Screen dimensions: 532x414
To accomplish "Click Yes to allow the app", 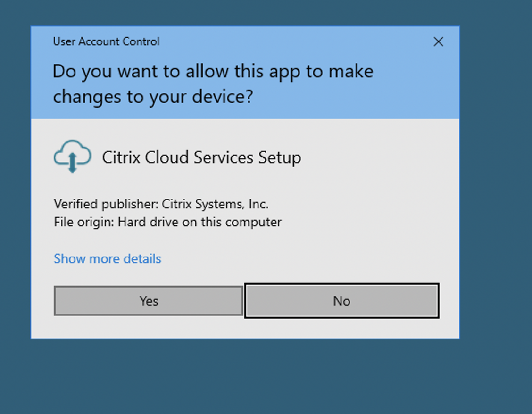I will (x=149, y=301).
